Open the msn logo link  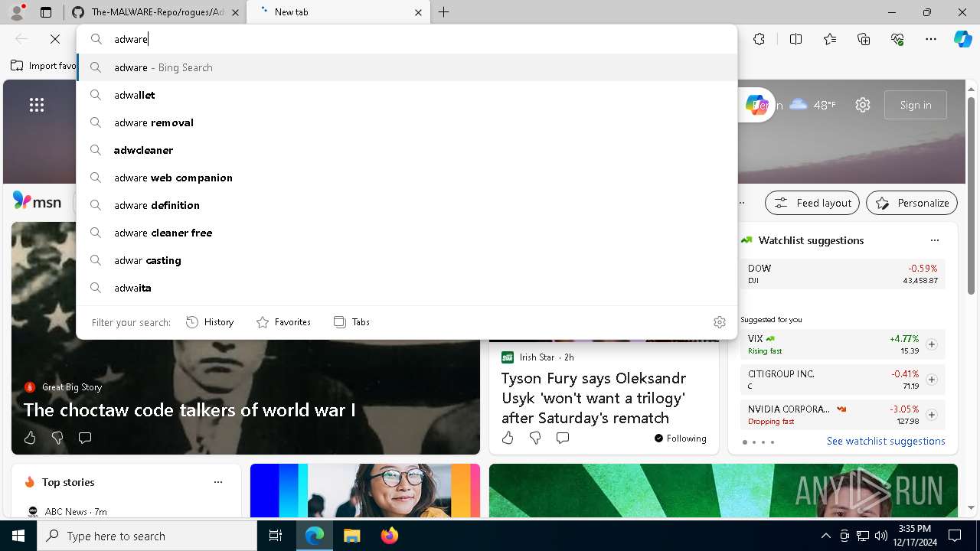coord(37,201)
